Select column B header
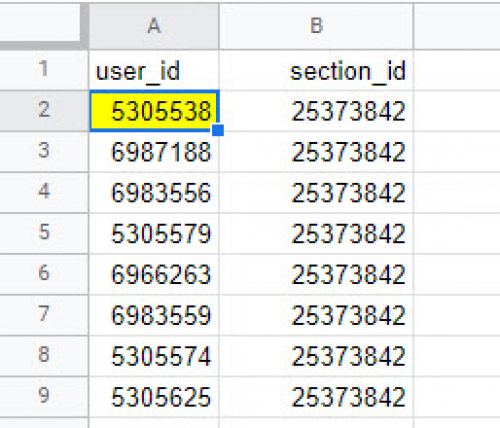The height and width of the screenshot is (428, 500). click(x=316, y=26)
